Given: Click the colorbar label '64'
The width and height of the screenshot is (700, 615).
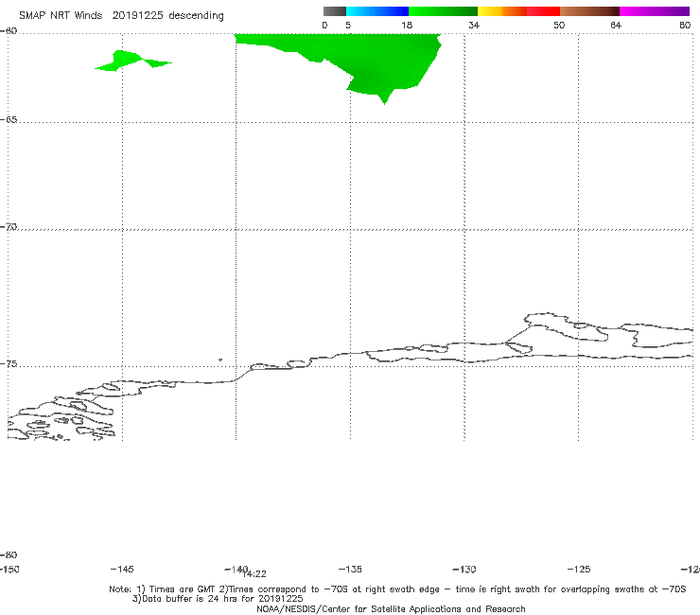Looking at the screenshot, I should 616,25.
